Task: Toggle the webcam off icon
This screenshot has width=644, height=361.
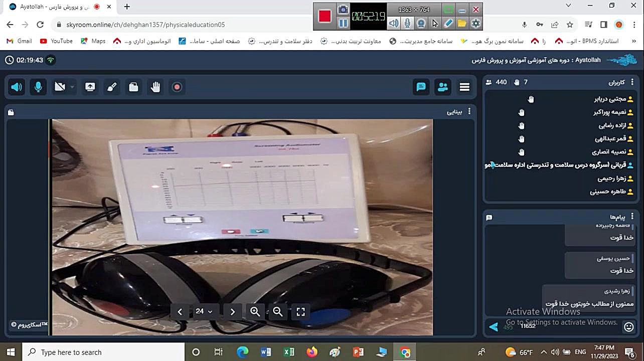Action: pos(60,87)
